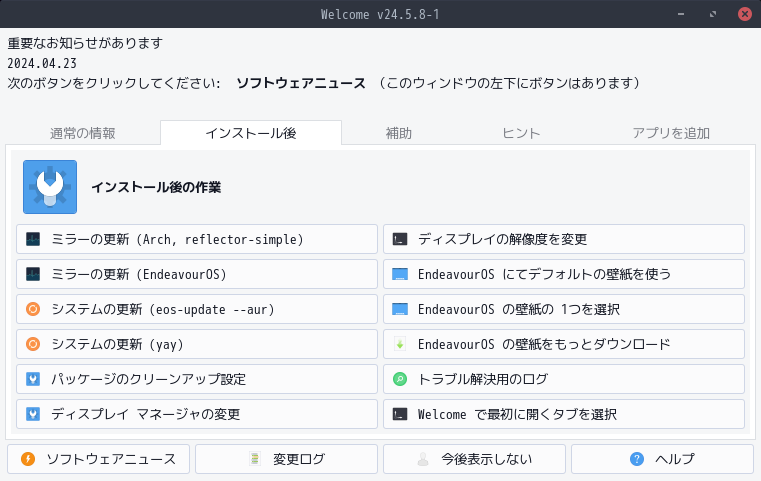Screen dimensions: 761x481
Task: Click the person icon beside 今後表示しない
Action: click(423, 459)
